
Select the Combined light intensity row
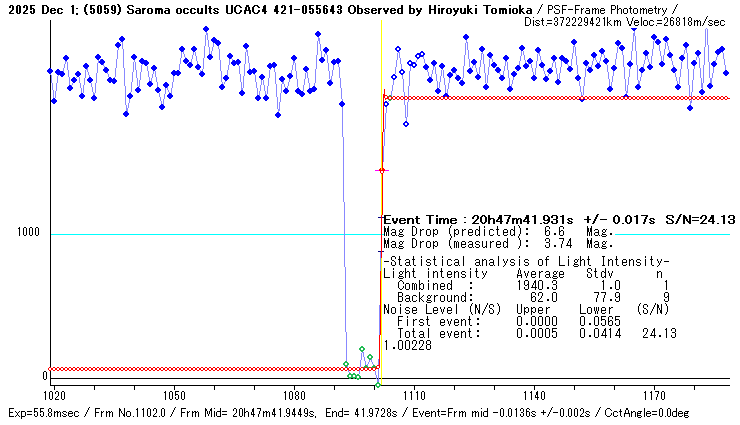[520, 285]
